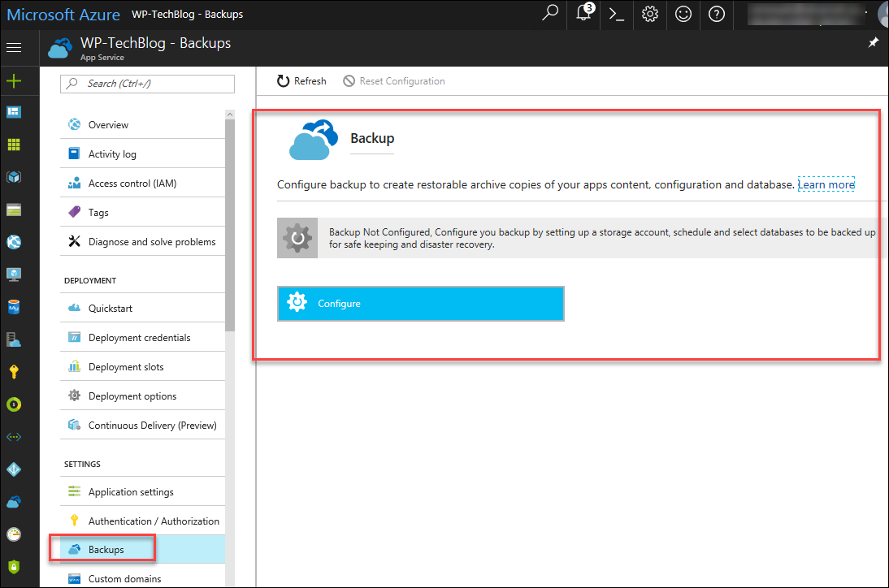Click the resource menu scroll-up arrow

(230, 115)
